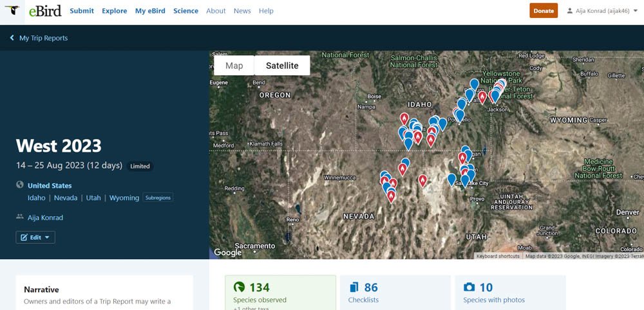Open the Wyoming region link

tap(124, 198)
